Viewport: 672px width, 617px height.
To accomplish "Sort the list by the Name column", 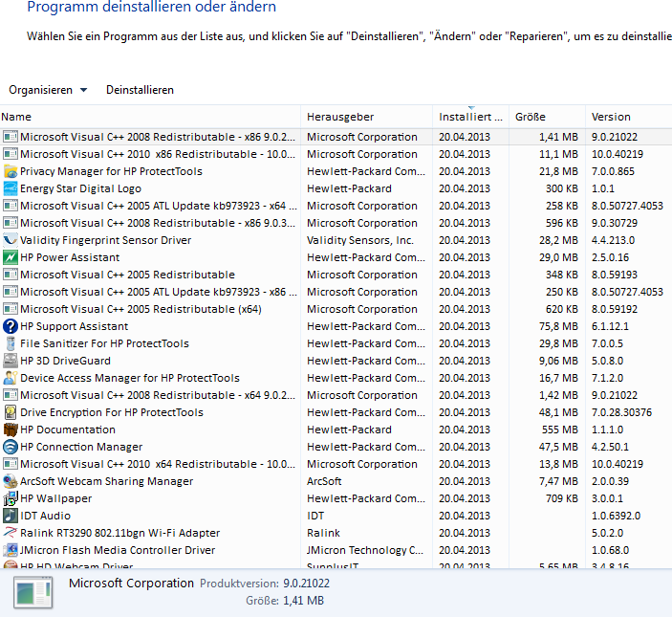I will pos(150,117).
